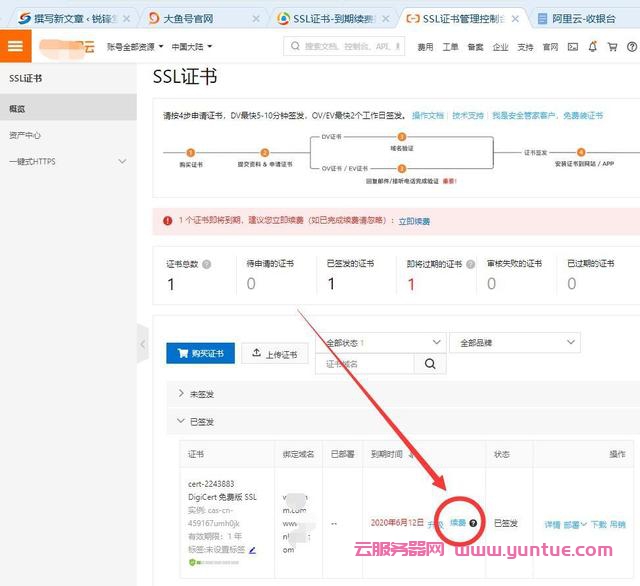Screen dimensions: 640x586
Task: Click the notification bell icon
Action: (593, 47)
